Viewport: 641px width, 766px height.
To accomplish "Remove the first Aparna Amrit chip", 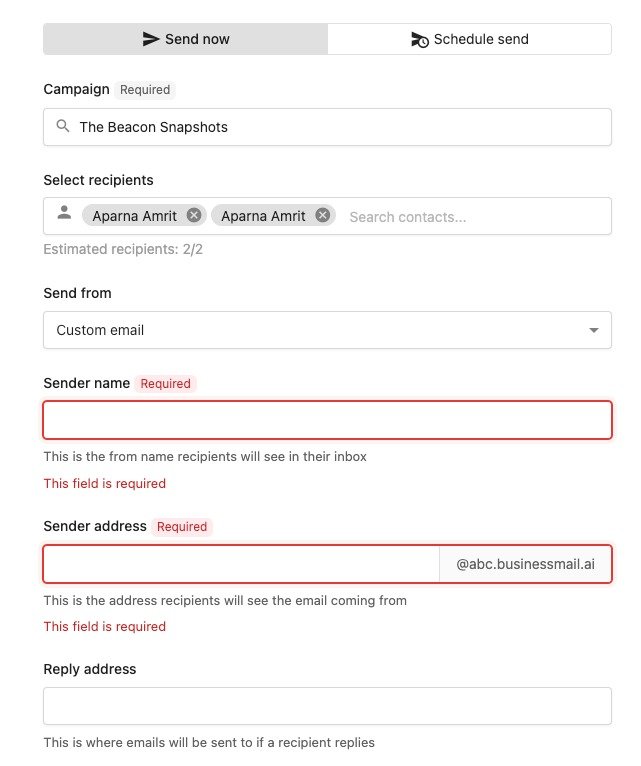I will pyautogui.click(x=194, y=215).
